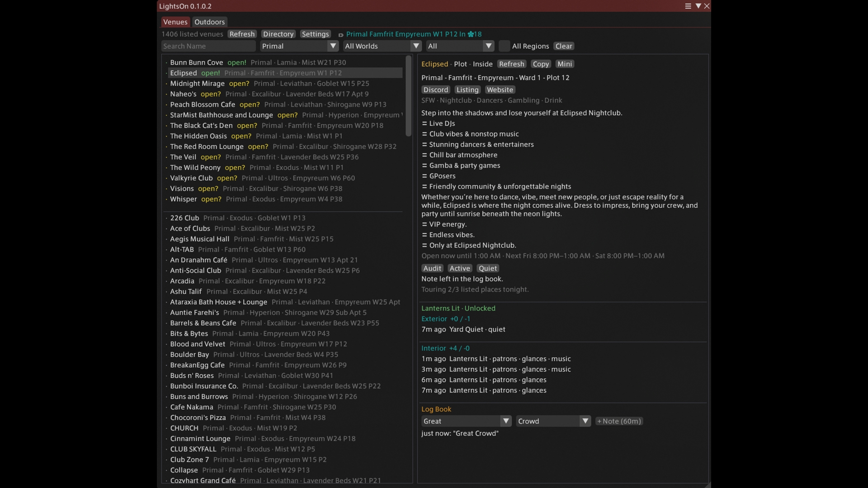868x488 pixels.
Task: Click the Refresh button beside listed venues
Action: coord(242,34)
